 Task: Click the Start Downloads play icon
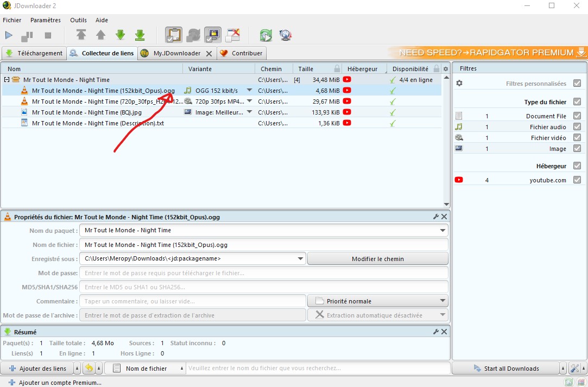pyautogui.click(x=9, y=36)
